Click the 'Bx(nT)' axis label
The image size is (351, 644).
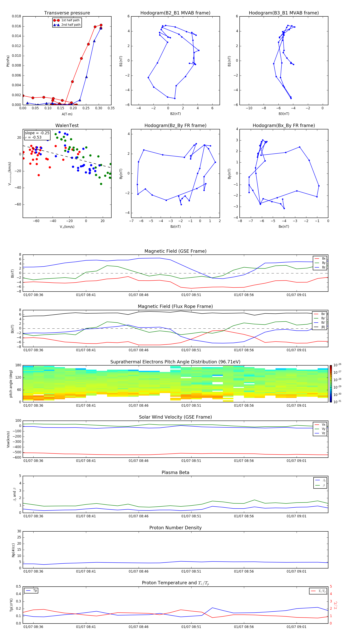click(x=284, y=227)
